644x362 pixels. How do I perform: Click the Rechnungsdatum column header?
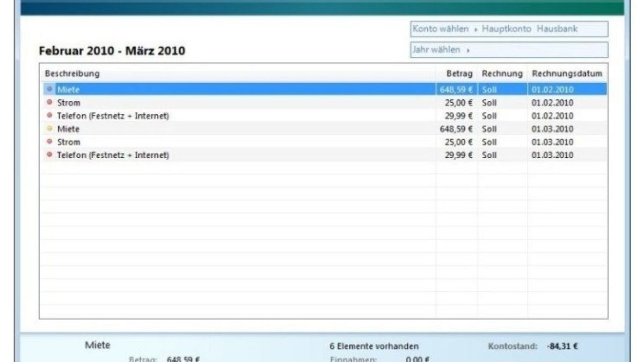coord(567,73)
